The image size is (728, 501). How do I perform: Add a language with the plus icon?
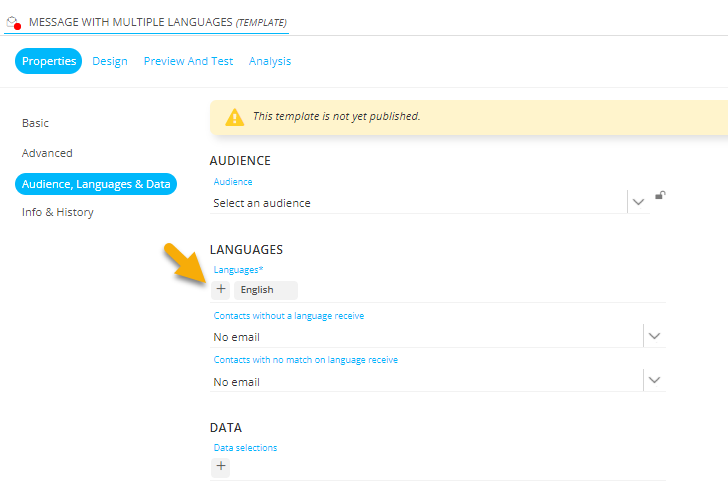click(x=221, y=290)
